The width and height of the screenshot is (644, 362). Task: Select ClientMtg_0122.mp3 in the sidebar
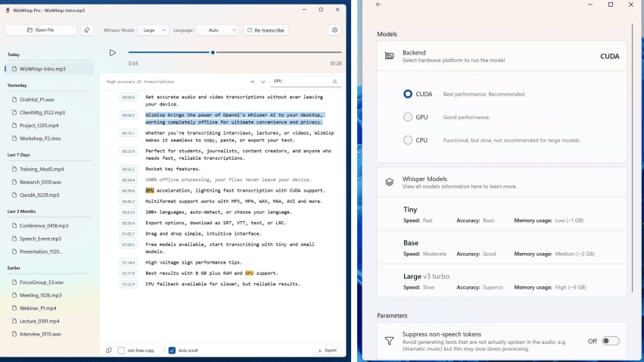(x=42, y=113)
